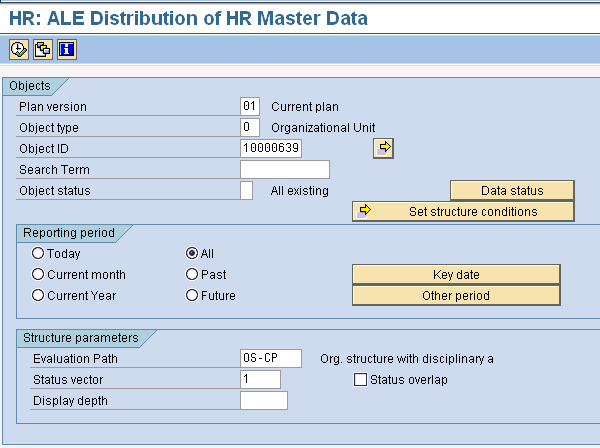Click the Set structure conditions button

463,211
